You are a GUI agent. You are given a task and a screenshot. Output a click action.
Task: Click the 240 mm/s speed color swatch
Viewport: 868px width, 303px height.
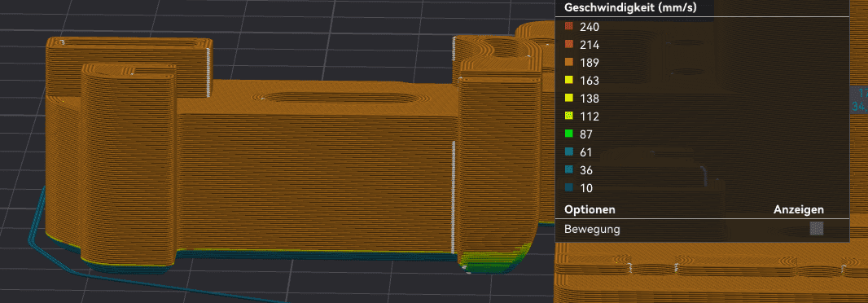568,27
